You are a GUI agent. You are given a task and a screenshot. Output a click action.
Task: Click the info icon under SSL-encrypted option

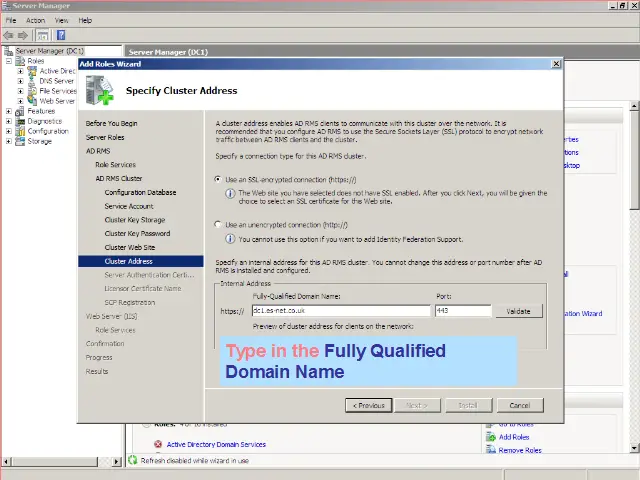pyautogui.click(x=230, y=193)
